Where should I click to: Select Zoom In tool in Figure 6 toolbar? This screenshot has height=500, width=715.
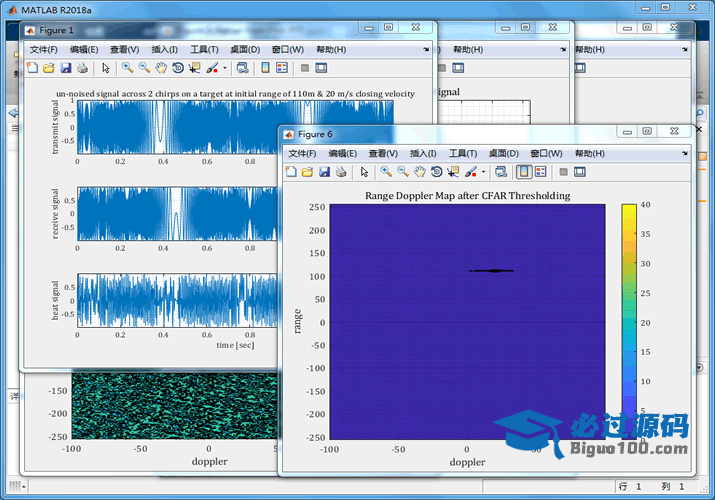point(386,172)
